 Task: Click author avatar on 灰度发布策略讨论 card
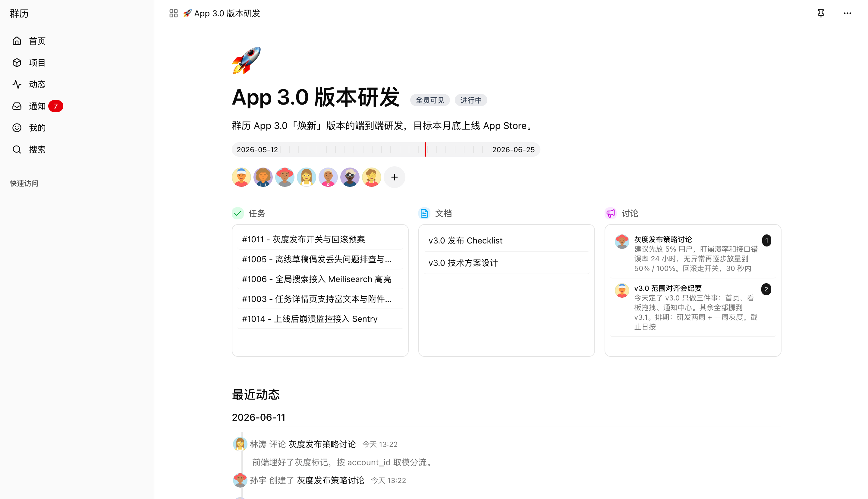click(x=622, y=241)
